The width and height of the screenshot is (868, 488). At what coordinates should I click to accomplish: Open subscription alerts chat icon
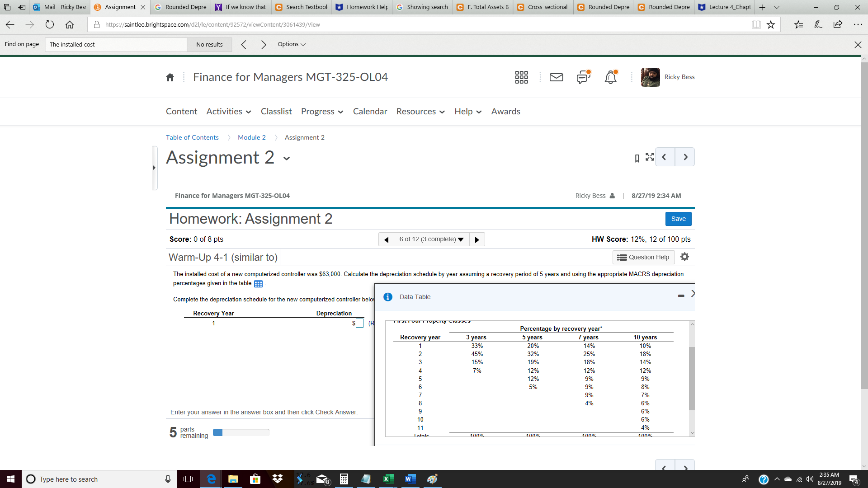(583, 77)
